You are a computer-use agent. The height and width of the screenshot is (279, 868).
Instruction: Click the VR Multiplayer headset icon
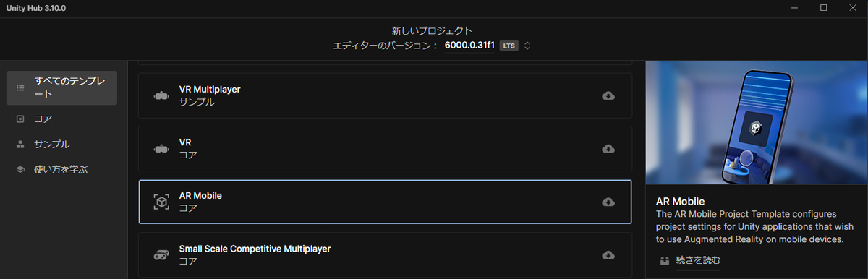[161, 96]
